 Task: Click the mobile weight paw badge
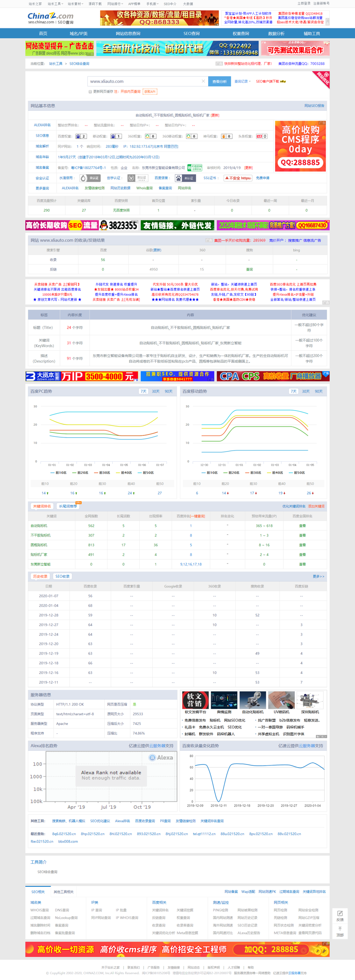coord(116,137)
